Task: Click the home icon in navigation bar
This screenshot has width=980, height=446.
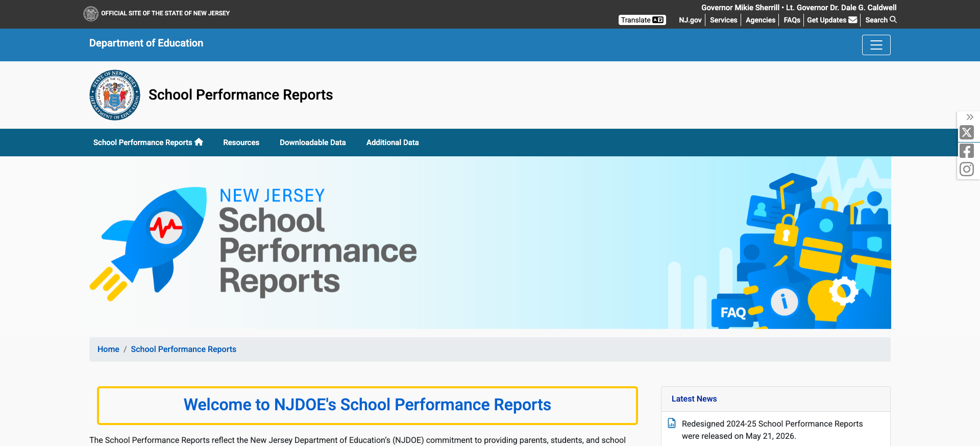Action: (x=199, y=142)
